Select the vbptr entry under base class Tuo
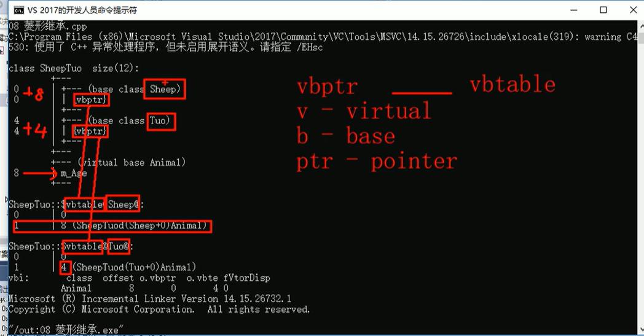This screenshot has height=336, width=644. click(x=90, y=131)
